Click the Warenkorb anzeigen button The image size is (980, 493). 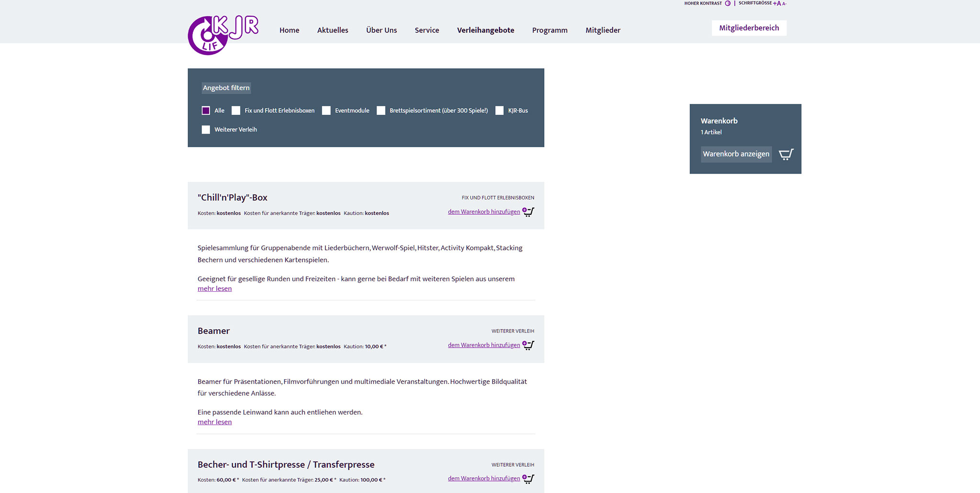click(736, 154)
